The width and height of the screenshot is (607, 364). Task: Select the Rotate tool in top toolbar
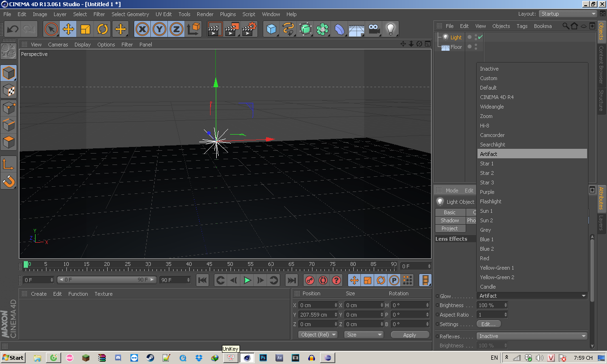103,29
